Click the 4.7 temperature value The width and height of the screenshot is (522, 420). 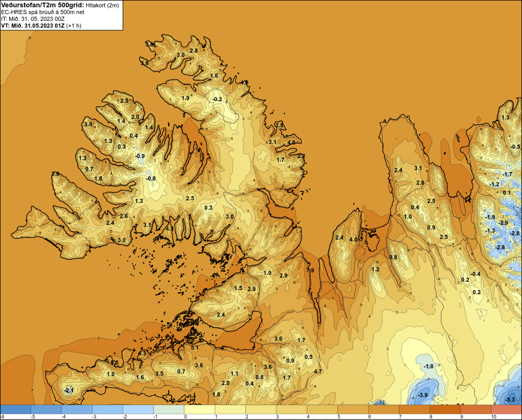(x=318, y=371)
